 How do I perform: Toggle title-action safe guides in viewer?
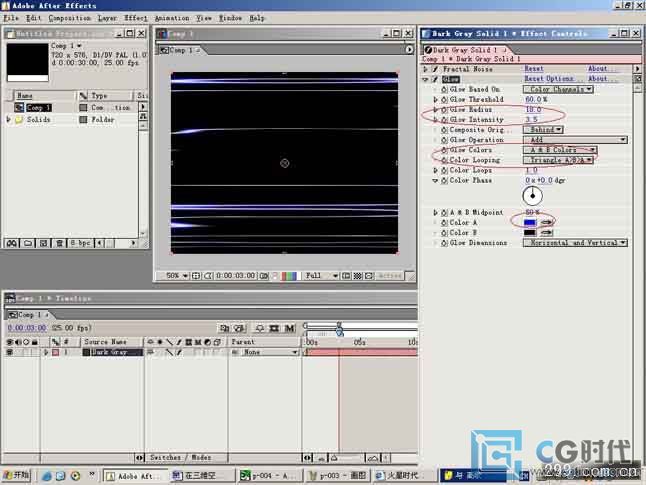click(x=196, y=276)
